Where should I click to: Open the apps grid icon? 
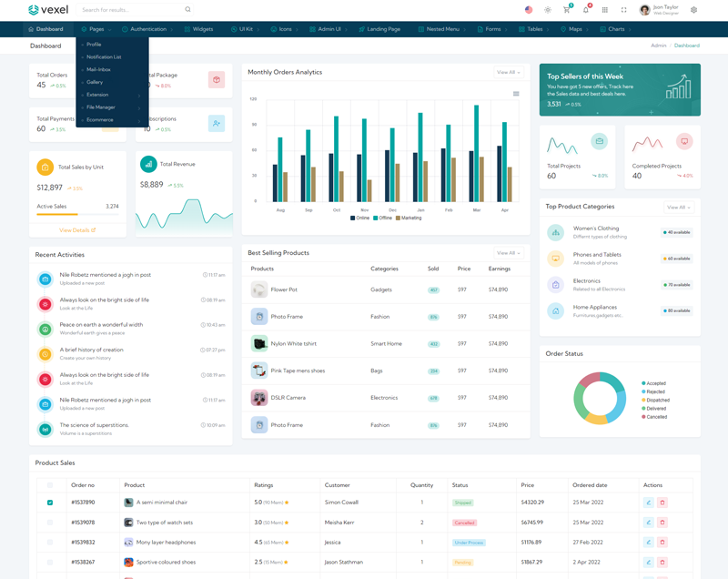[604, 10]
